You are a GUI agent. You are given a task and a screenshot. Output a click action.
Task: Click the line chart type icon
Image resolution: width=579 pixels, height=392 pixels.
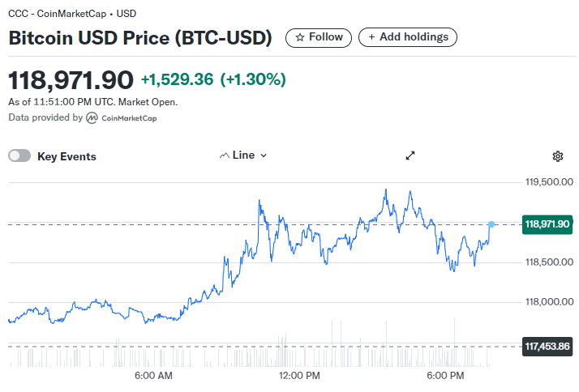tap(224, 156)
